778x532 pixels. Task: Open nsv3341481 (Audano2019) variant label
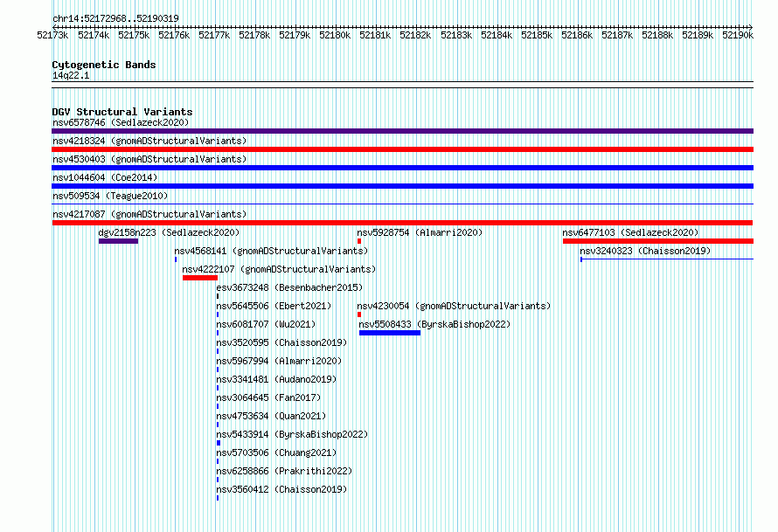276,379
